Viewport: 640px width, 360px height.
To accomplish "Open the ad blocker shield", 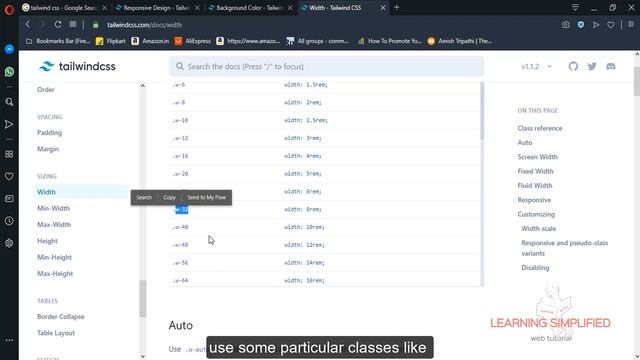I will 580,25.
